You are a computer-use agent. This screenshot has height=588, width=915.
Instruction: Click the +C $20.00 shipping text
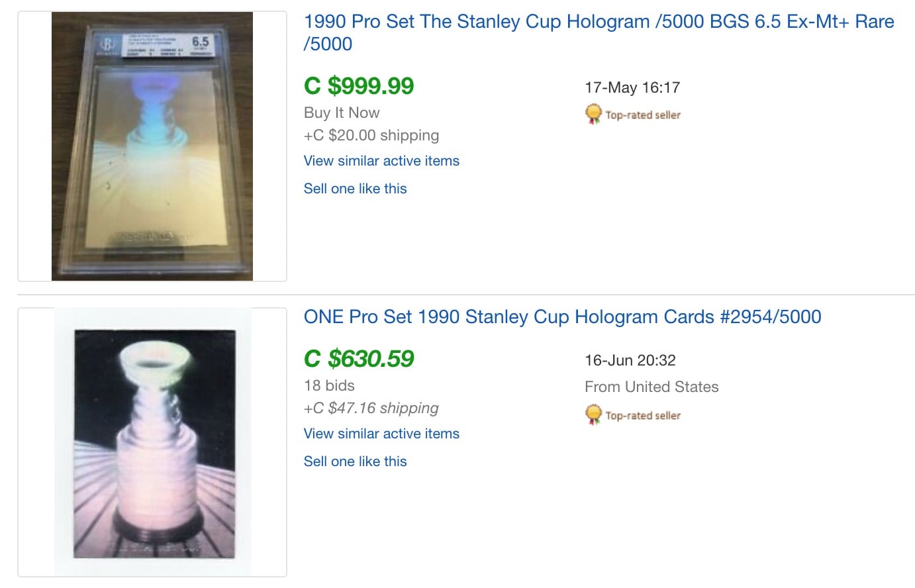click(x=371, y=135)
